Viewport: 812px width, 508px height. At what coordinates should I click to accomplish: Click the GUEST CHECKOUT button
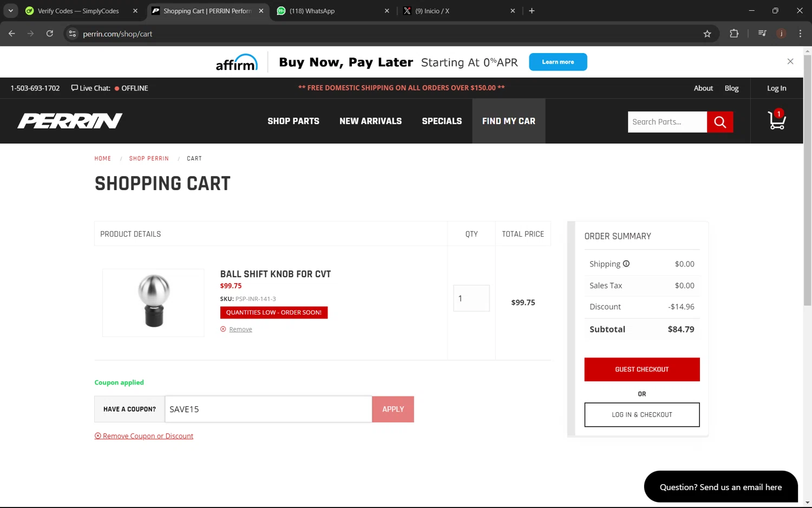pos(641,369)
